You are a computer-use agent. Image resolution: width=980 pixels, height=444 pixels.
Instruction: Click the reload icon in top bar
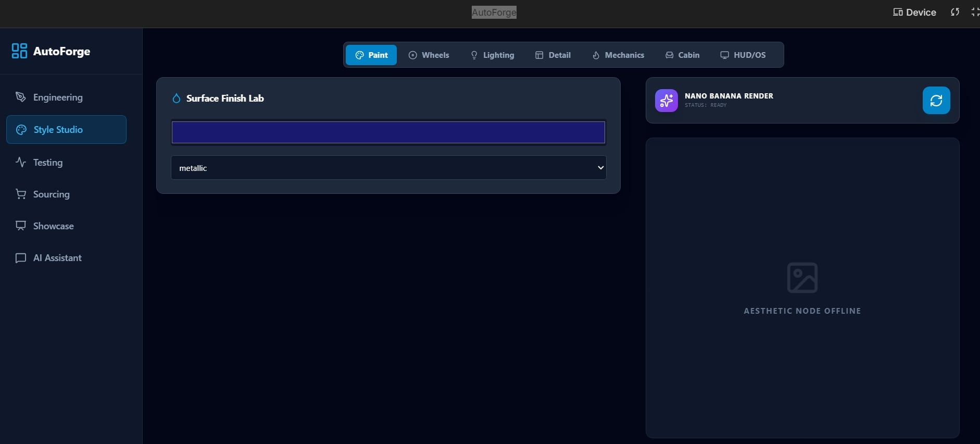(x=954, y=12)
